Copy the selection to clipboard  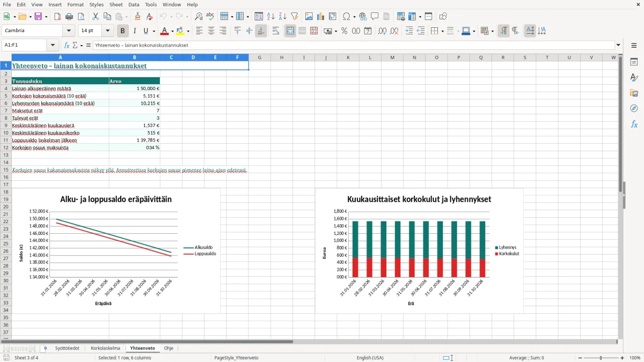tap(107, 17)
